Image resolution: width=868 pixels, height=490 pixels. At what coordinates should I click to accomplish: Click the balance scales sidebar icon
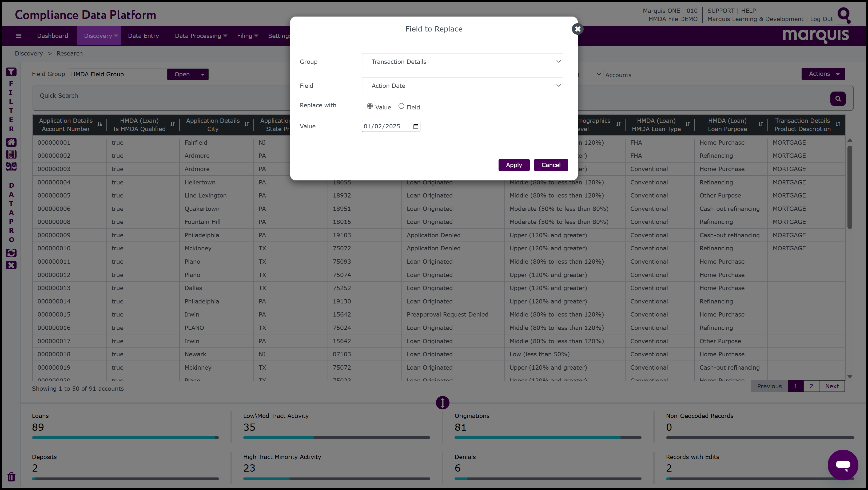pos(11,166)
